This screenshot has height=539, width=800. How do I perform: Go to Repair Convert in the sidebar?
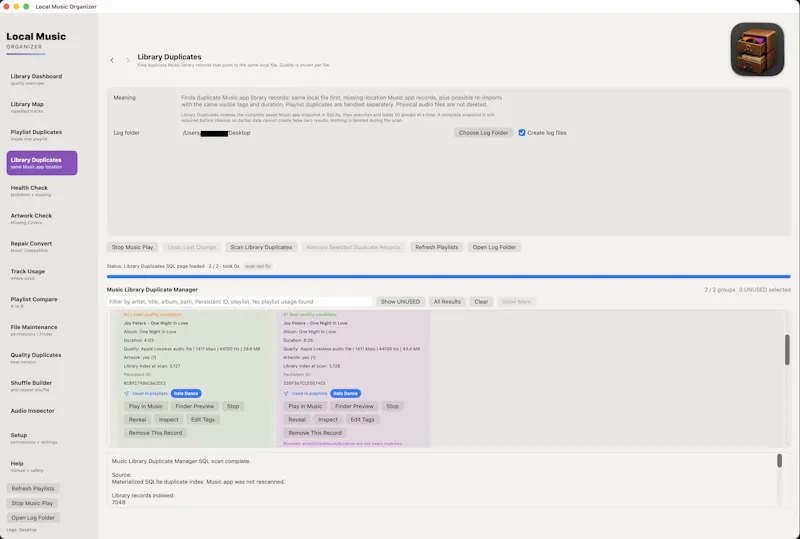pyautogui.click(x=42, y=247)
